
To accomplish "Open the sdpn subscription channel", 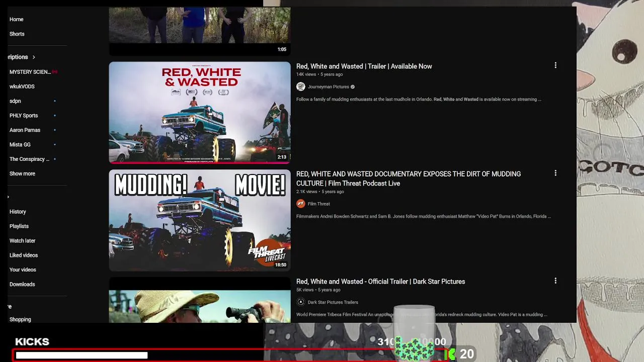I will click(15, 101).
